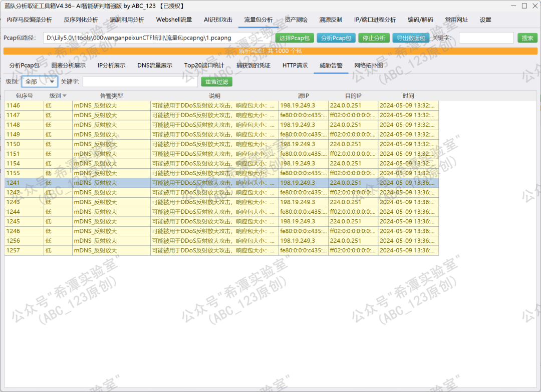541x392 pixels.
Task: Click the orange 解析完成 progress bar
Action: coord(270,51)
